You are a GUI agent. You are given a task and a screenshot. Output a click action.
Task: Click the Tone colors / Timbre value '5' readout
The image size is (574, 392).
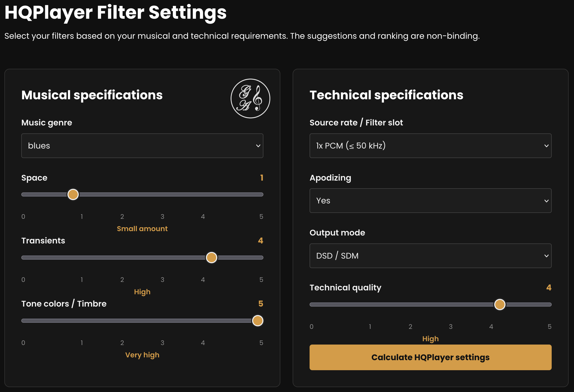click(261, 304)
